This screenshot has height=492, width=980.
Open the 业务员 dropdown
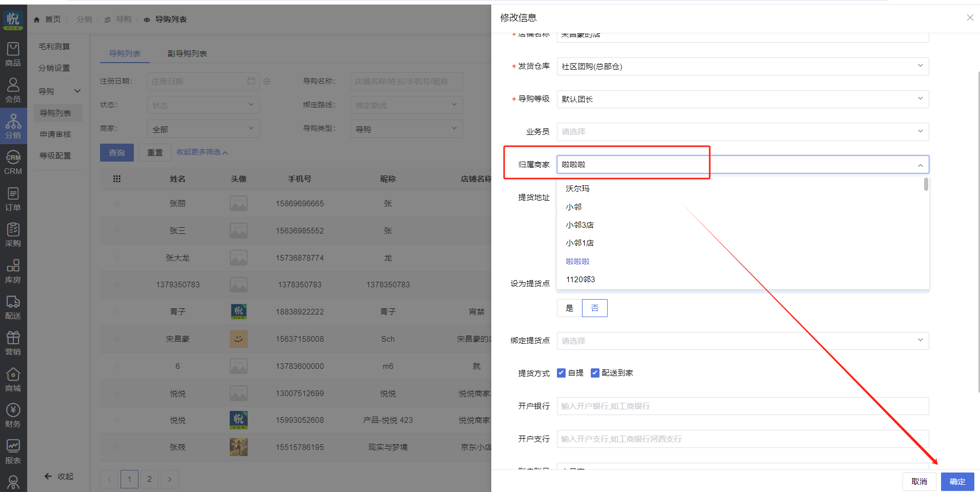pyautogui.click(x=743, y=132)
